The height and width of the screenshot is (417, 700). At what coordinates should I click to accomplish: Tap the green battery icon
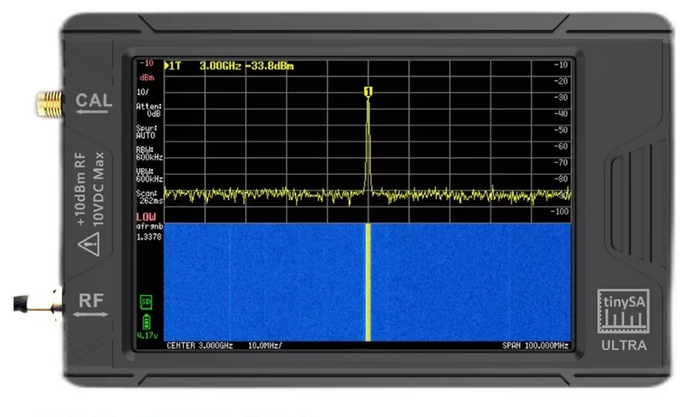[x=147, y=321]
